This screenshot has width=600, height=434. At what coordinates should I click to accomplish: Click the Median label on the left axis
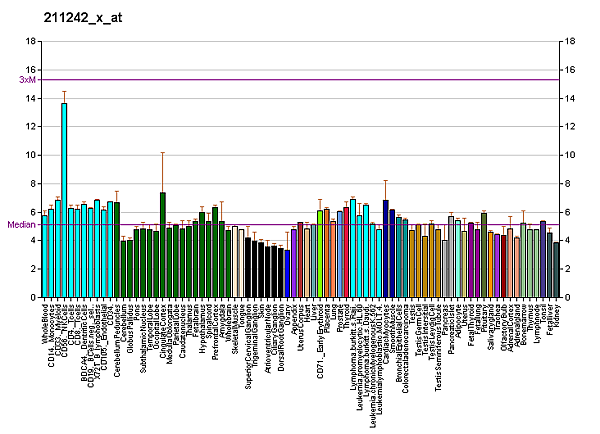pyautogui.click(x=22, y=225)
